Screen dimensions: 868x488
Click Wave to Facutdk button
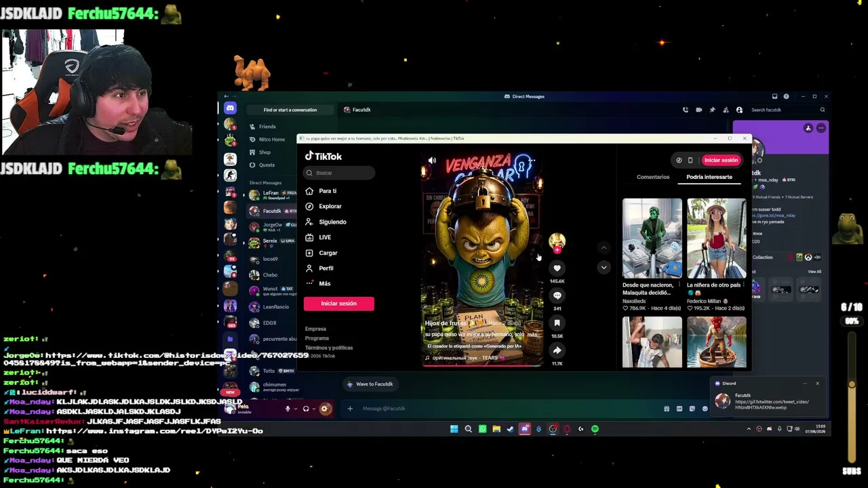coord(370,384)
